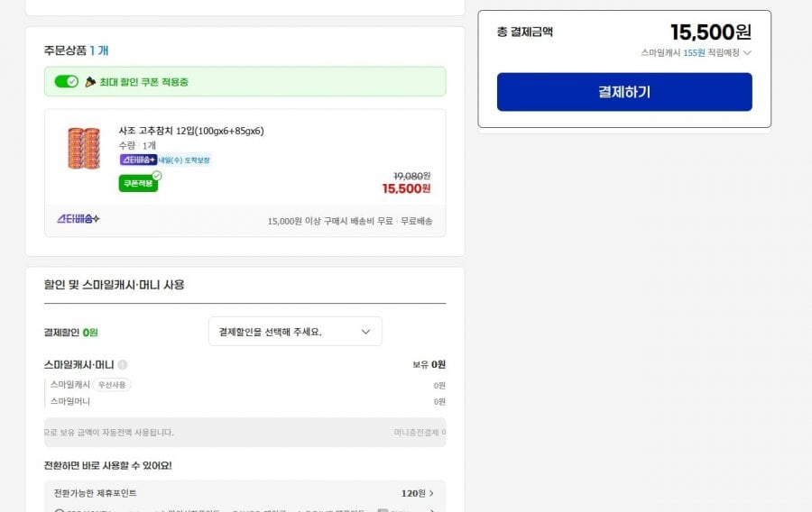Click the 무료배송 shipping label

tap(417, 221)
